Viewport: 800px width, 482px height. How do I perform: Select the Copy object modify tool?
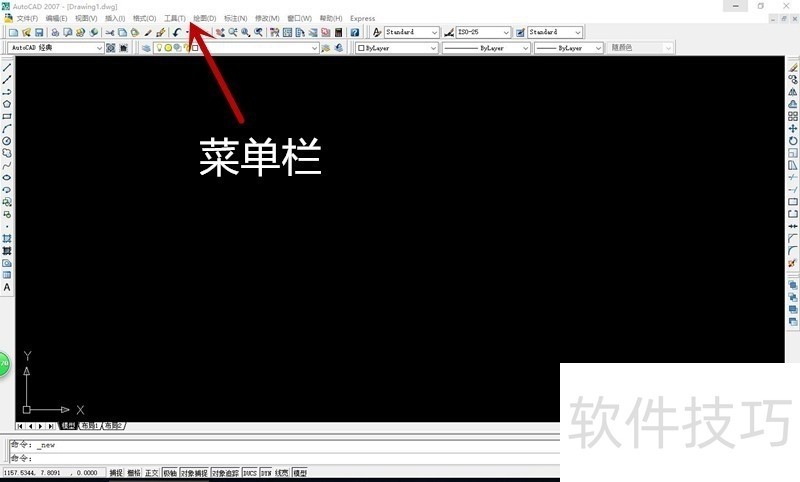tap(792, 80)
